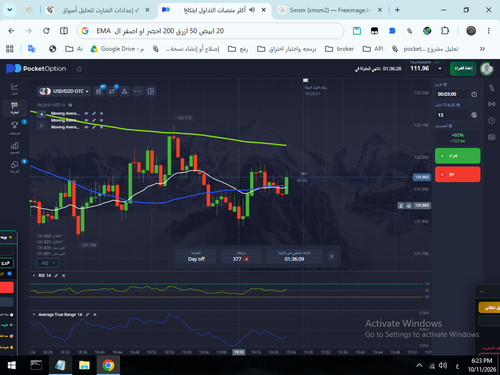Screen dimensions: 500x375
Task: Open the Windows Start menu
Action: [x=12, y=365]
